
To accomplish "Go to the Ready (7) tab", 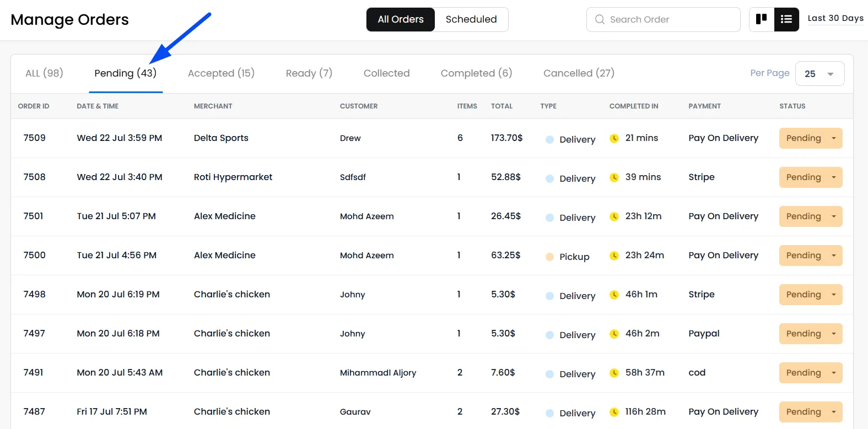I will (309, 73).
